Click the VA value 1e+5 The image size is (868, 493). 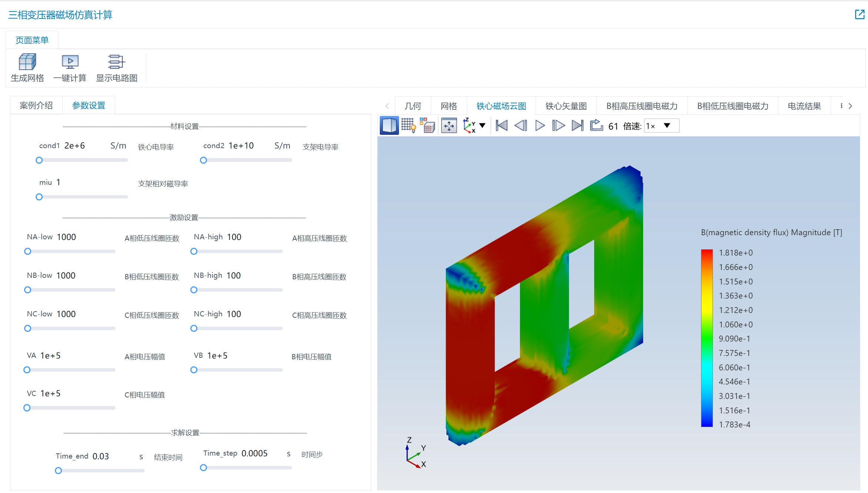50,356
